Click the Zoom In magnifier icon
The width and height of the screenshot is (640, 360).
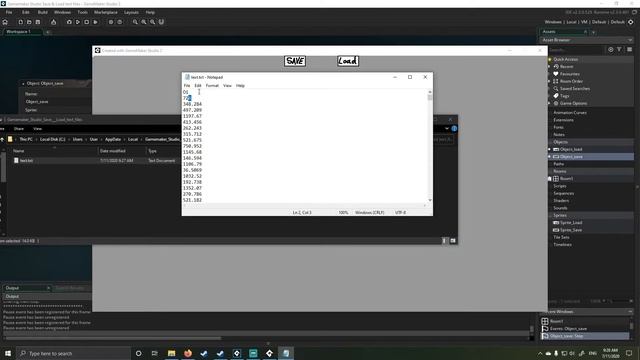click(152, 22)
